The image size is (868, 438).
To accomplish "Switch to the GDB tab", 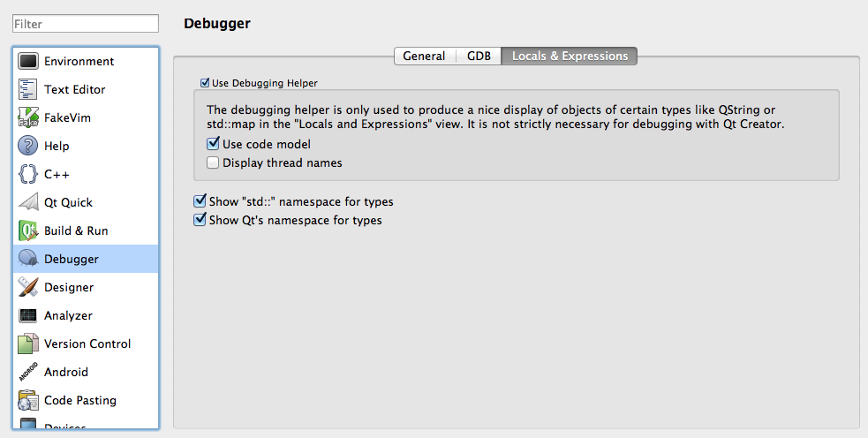I will pos(479,56).
